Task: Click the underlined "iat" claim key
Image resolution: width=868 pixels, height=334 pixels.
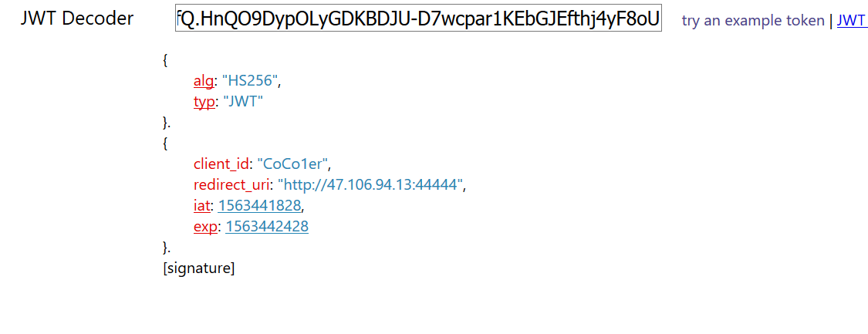Action: (x=201, y=206)
